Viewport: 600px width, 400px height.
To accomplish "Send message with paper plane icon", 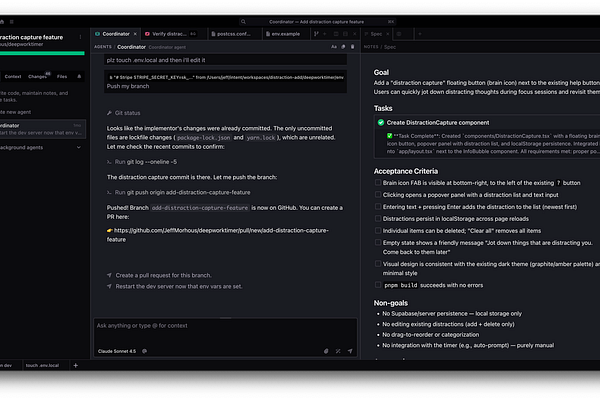I will (350, 351).
